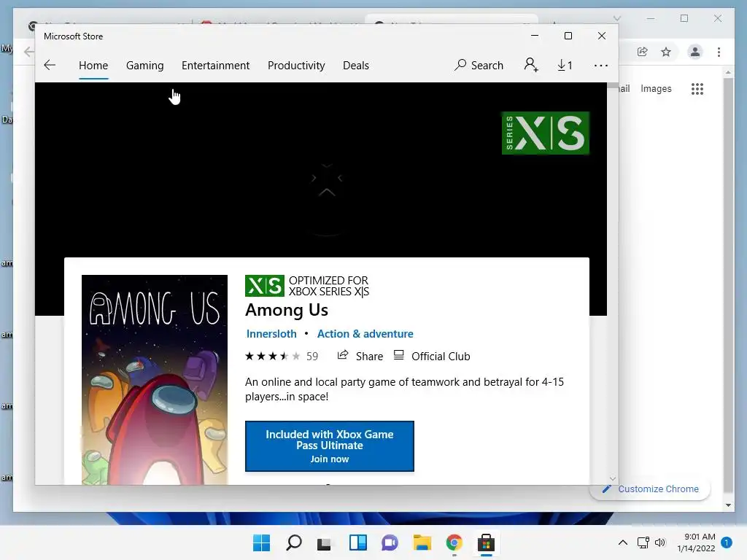Click the Optimized for Xbox Series X|S badge
Screen dimensions: 747x560
(x=307, y=286)
